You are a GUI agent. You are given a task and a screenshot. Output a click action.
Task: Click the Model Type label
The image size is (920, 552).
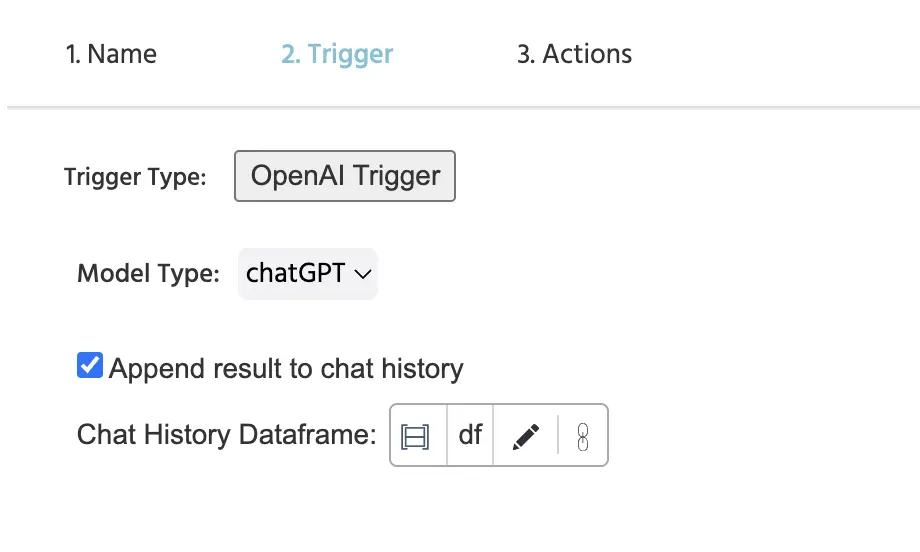tap(148, 273)
